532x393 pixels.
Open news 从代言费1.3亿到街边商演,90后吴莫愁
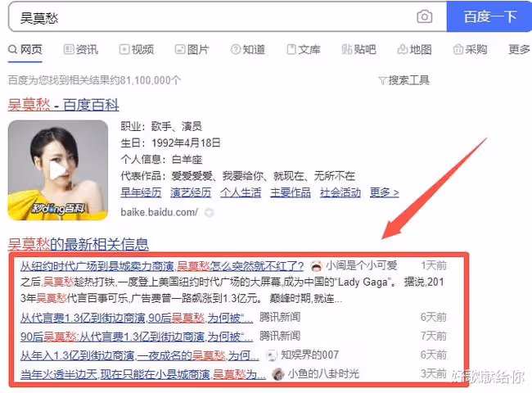point(137,318)
